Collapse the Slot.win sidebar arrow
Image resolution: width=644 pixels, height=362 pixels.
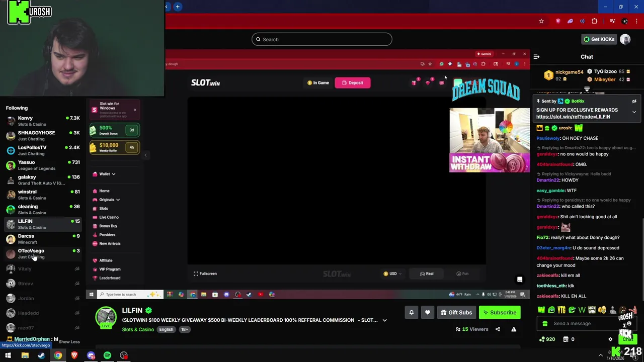[145, 155]
